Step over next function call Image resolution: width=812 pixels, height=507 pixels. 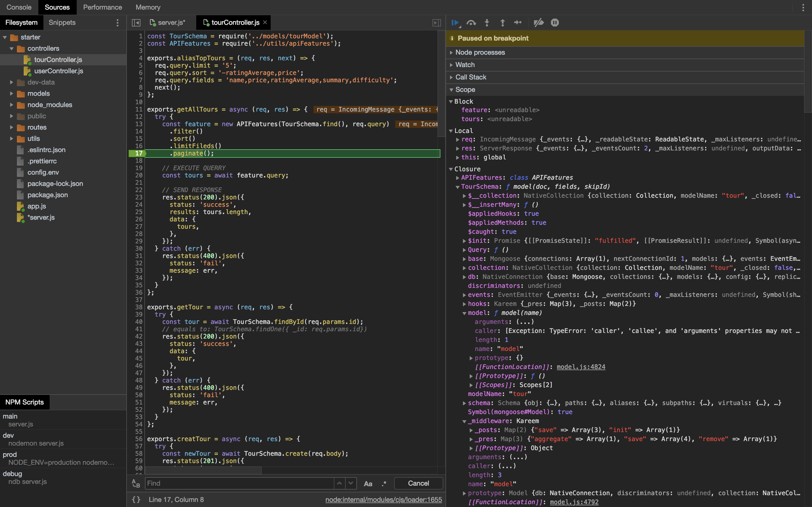pyautogui.click(x=471, y=23)
